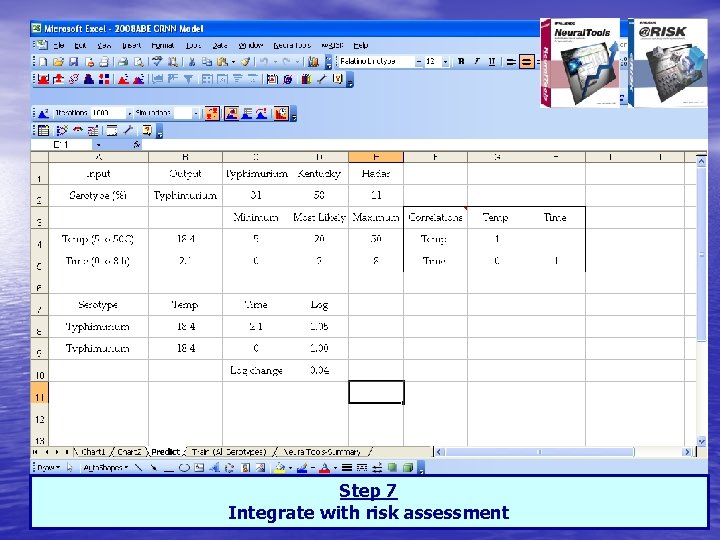Open the Draw menu button
The image size is (720, 540).
(48, 468)
